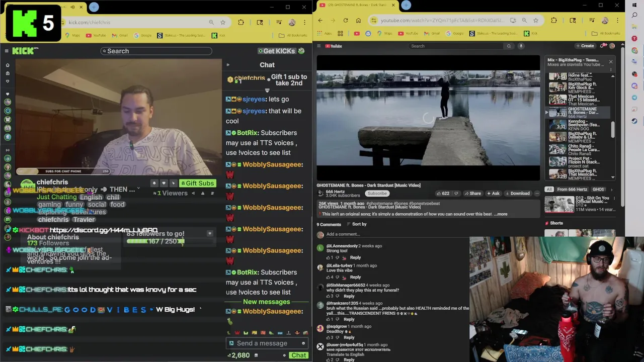Play Kenndog Beethoven playlist item
This screenshot has width=644, height=362.
point(579,125)
